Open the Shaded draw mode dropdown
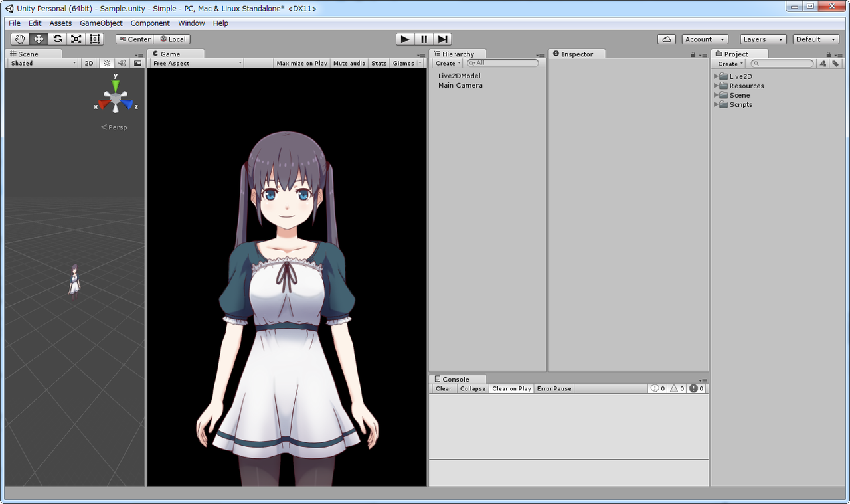Image resolution: width=850 pixels, height=504 pixels. (x=41, y=63)
